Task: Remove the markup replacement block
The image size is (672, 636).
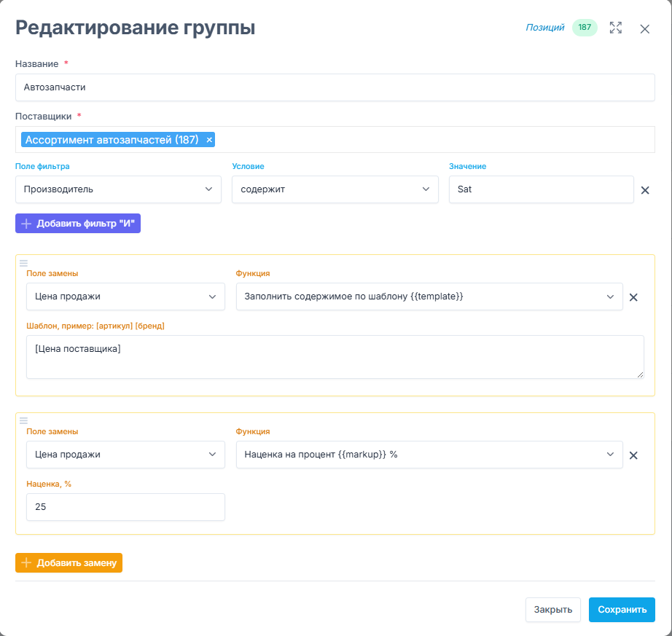Action: tap(633, 455)
